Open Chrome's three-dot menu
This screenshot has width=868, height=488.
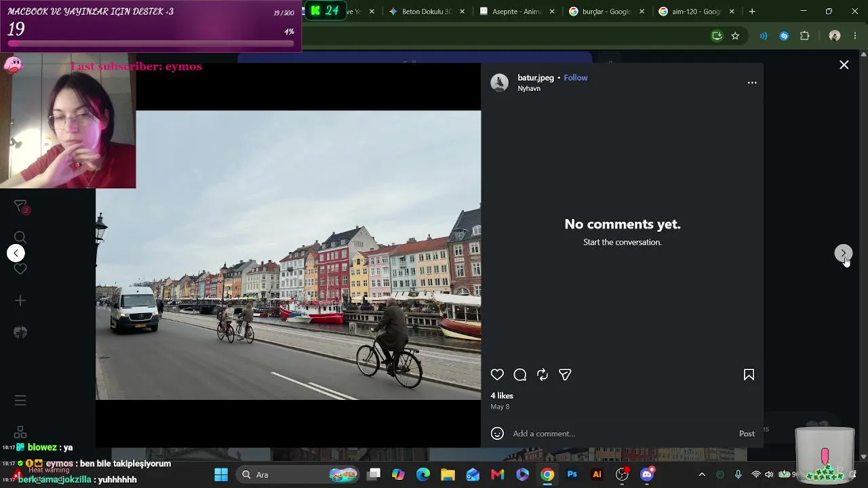pyautogui.click(x=854, y=36)
